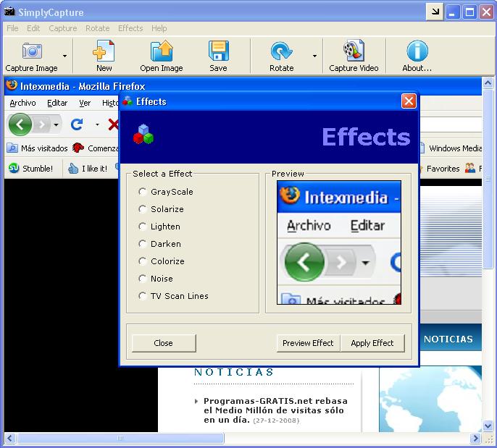Viewport: 497px width, 448px height.
Task: Pick the Noise effect
Action: 143,279
